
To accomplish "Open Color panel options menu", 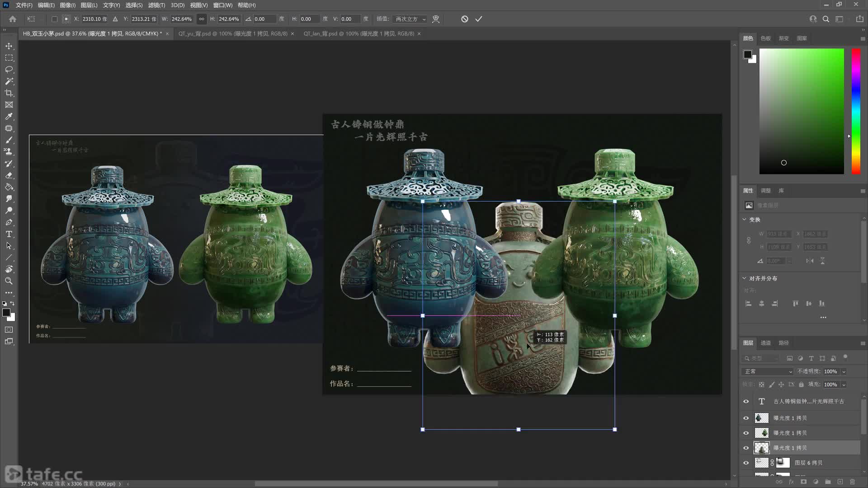I will (x=863, y=38).
